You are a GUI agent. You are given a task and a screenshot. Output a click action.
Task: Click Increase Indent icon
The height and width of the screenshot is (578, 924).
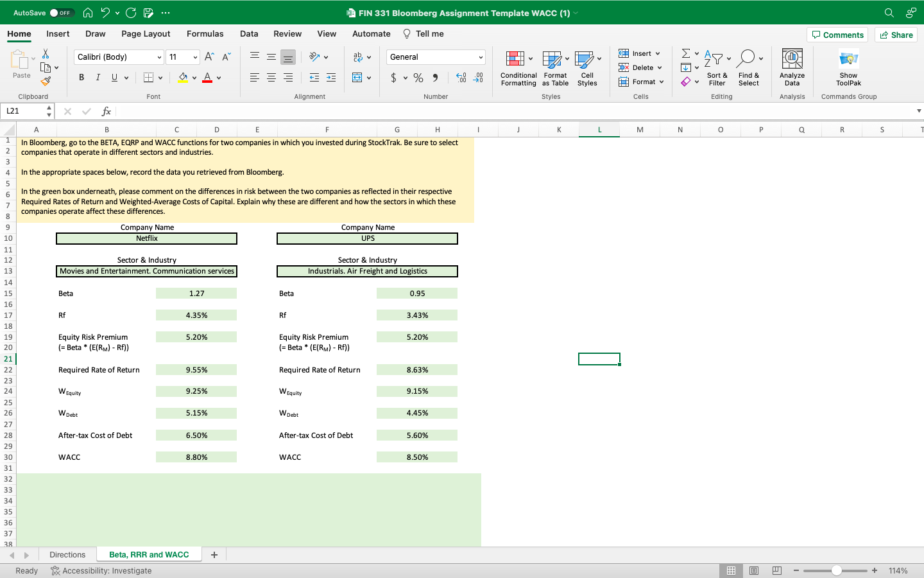pos(331,77)
